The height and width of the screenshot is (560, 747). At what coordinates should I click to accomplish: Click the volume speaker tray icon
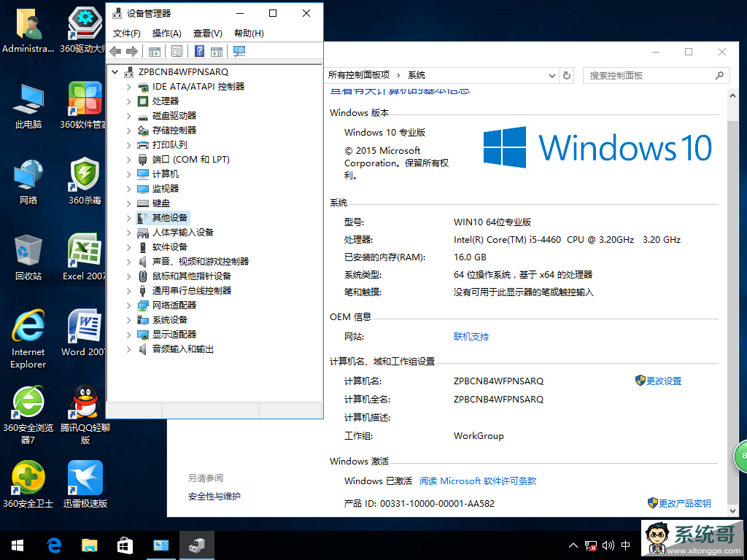(x=608, y=545)
